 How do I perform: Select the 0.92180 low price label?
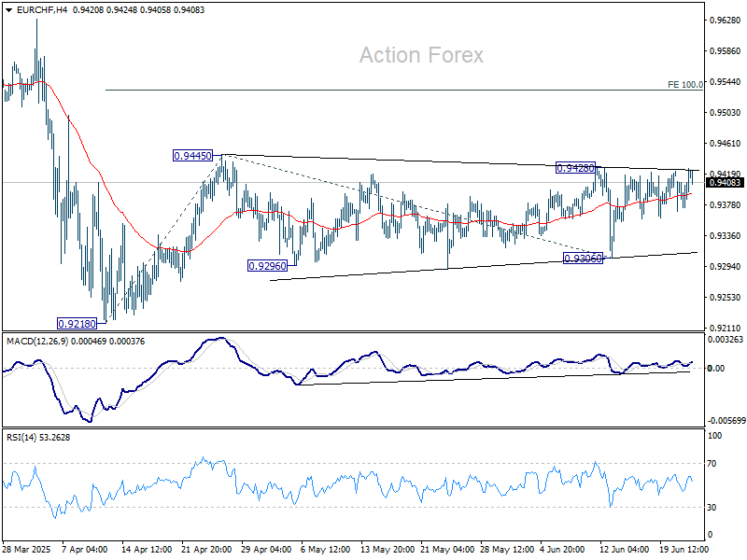click(77, 324)
